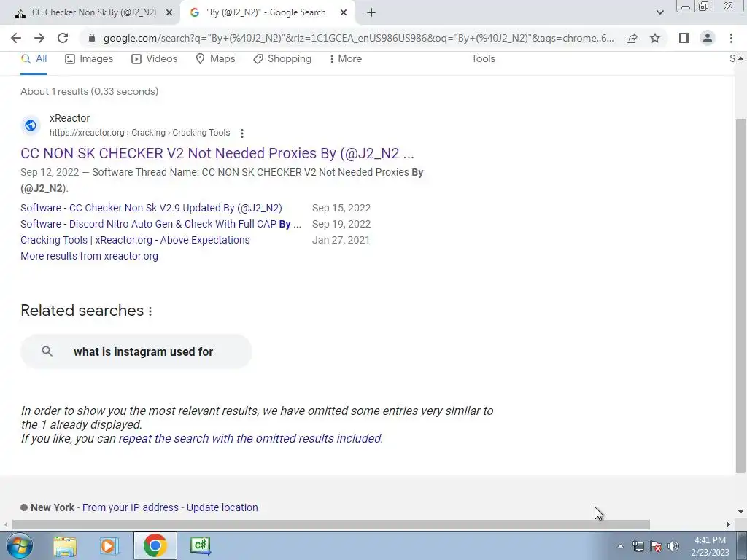
Task: Close the CC Checker Non Sk tab
Action: (x=169, y=13)
